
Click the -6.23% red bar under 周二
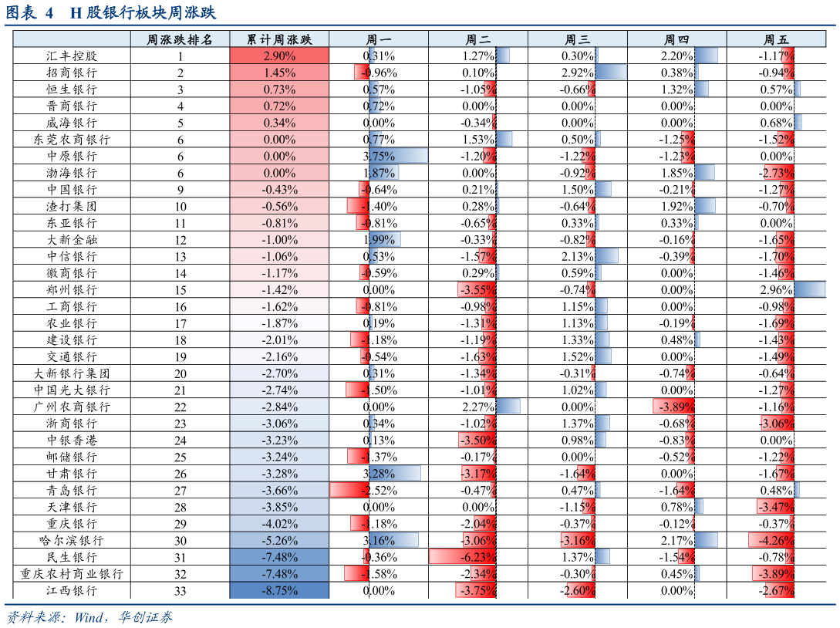click(462, 557)
